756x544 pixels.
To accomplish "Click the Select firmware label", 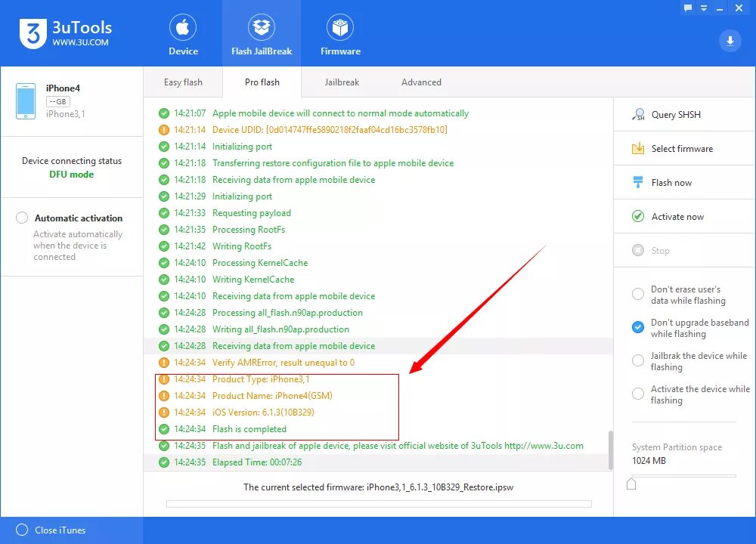I will tap(682, 148).
